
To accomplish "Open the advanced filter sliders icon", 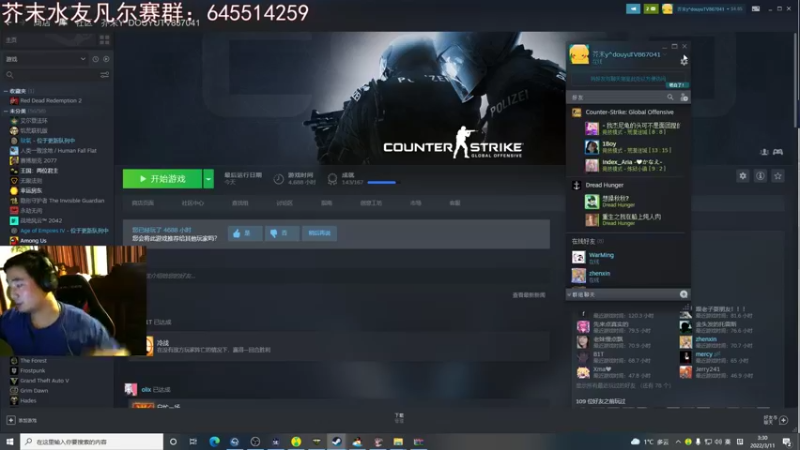I will (105, 75).
